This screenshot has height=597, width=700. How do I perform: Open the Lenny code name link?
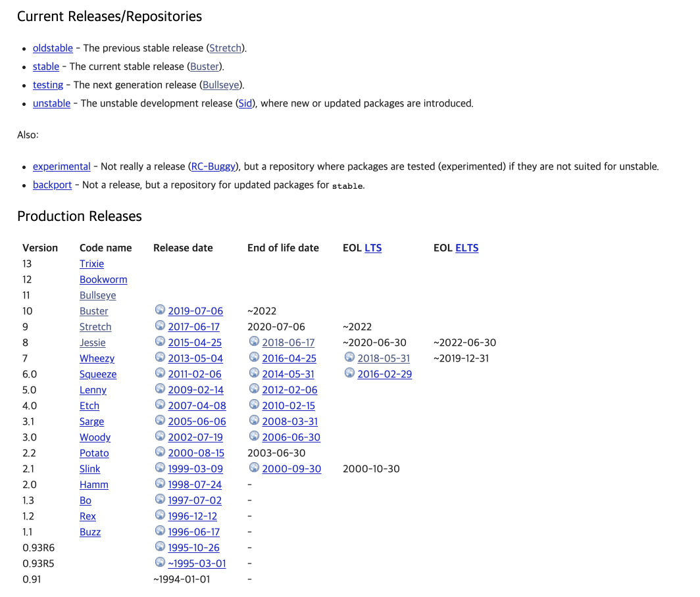93,390
